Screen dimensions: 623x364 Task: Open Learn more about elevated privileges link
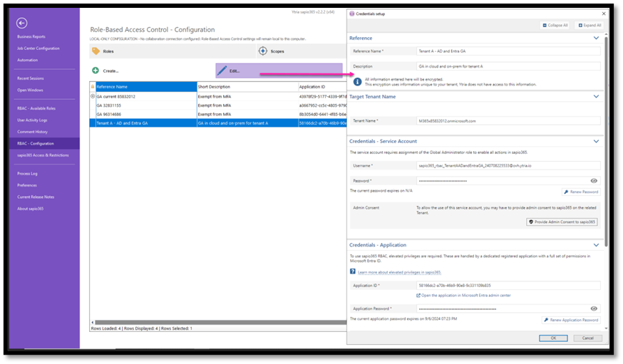click(x=399, y=272)
